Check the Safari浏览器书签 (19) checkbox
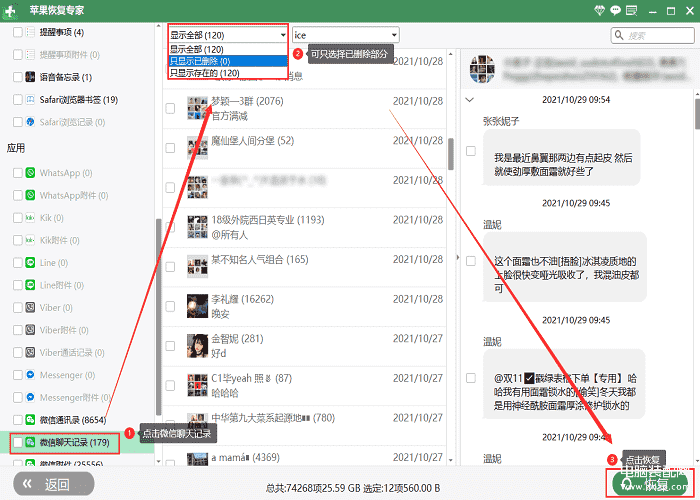The height and width of the screenshot is (500, 700). coord(18,99)
